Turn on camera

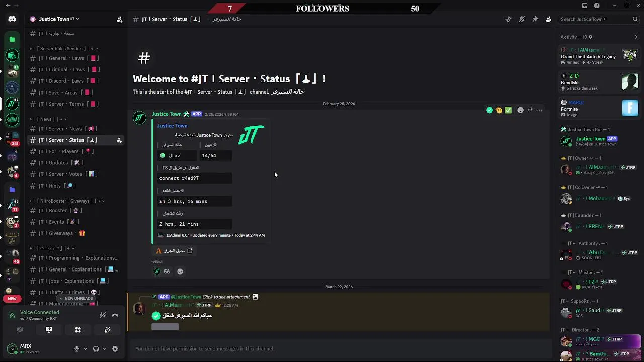pos(20,330)
